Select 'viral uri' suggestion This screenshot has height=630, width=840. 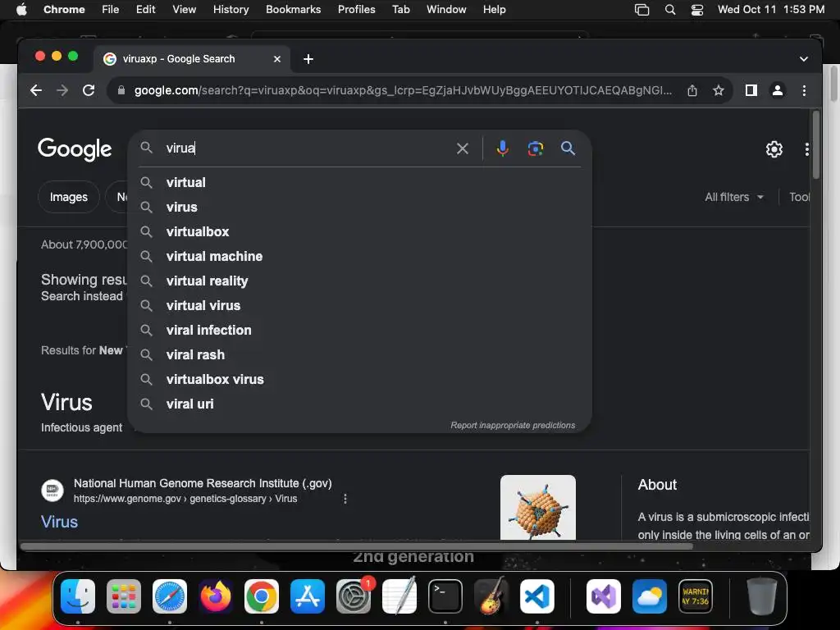click(x=359, y=404)
